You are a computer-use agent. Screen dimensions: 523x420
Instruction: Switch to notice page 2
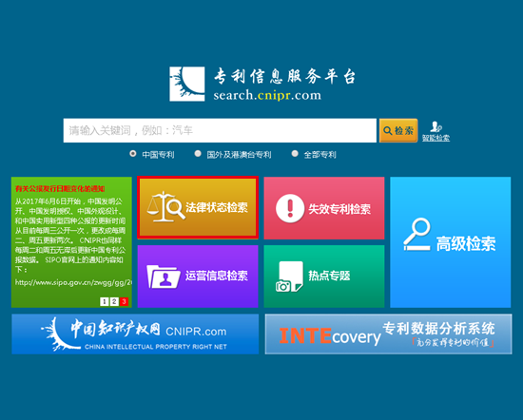pos(114,301)
